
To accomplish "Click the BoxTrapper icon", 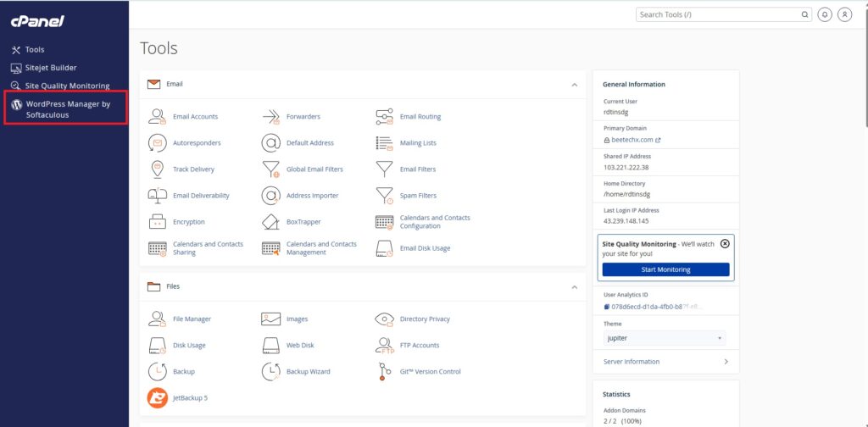I will point(270,222).
